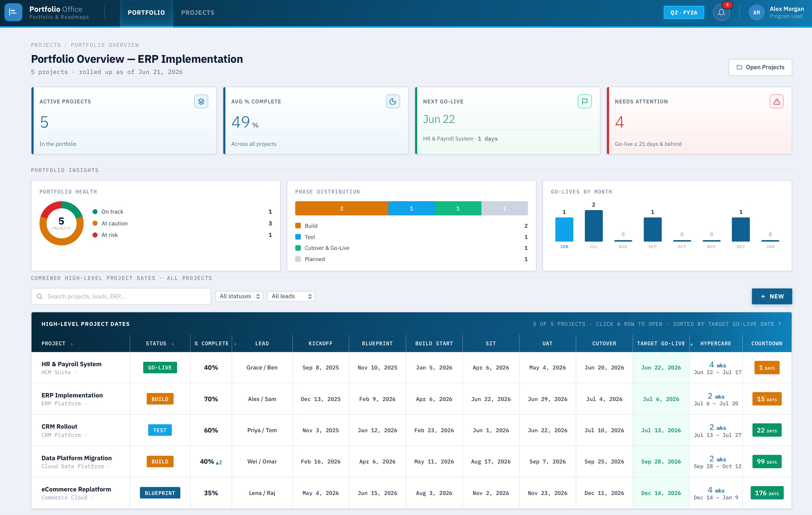Click the Next Go-Live flag icon
Screen dimensions: 812x515
point(585,102)
